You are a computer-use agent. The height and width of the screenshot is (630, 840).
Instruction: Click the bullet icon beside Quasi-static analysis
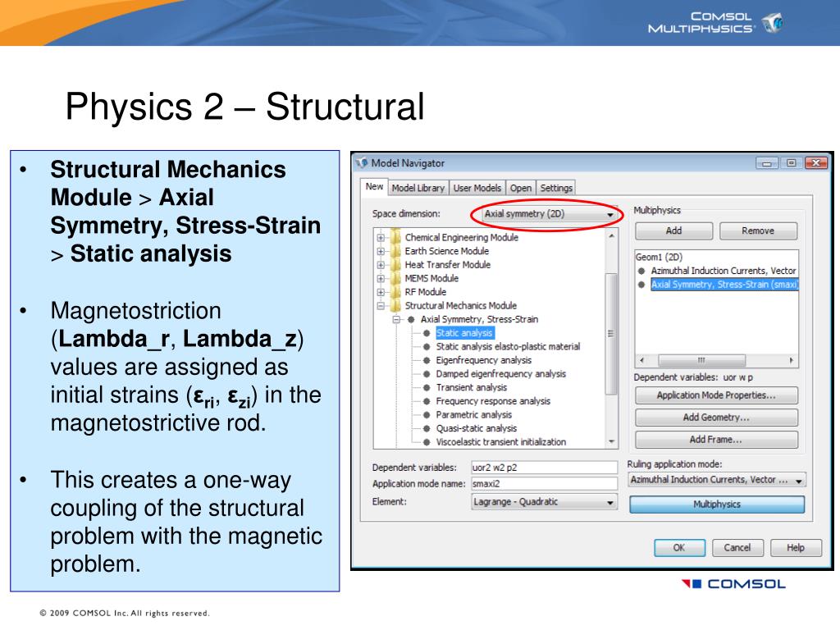click(x=427, y=428)
